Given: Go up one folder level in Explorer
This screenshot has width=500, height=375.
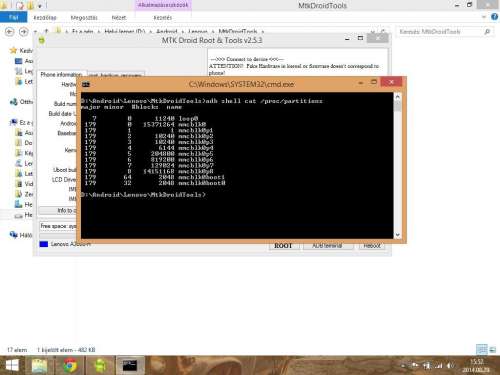Looking at the screenshot, I should pyautogui.click(x=46, y=31).
